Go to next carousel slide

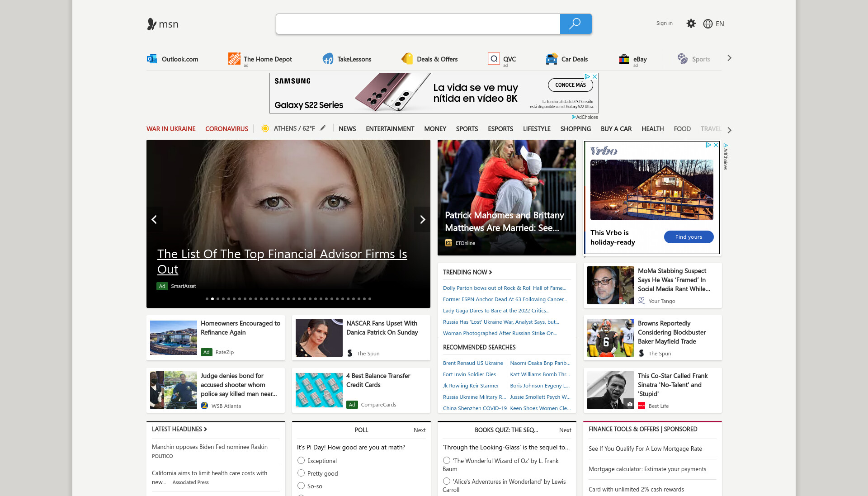[x=422, y=219]
